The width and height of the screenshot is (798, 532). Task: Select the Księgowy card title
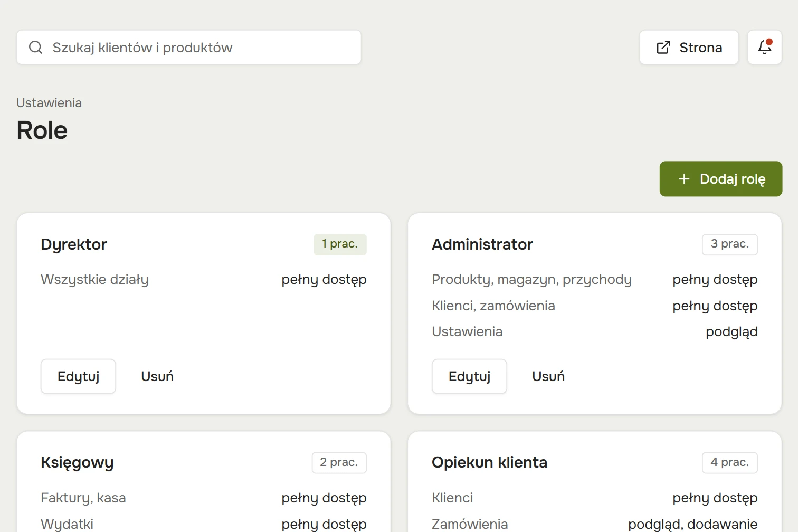(77, 463)
